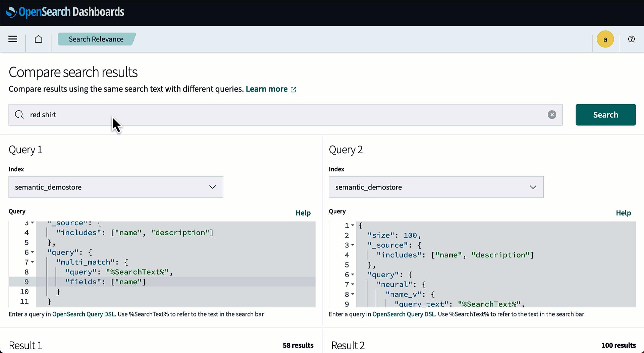
Task: Open the hamburger navigation menu
Action: 13,39
